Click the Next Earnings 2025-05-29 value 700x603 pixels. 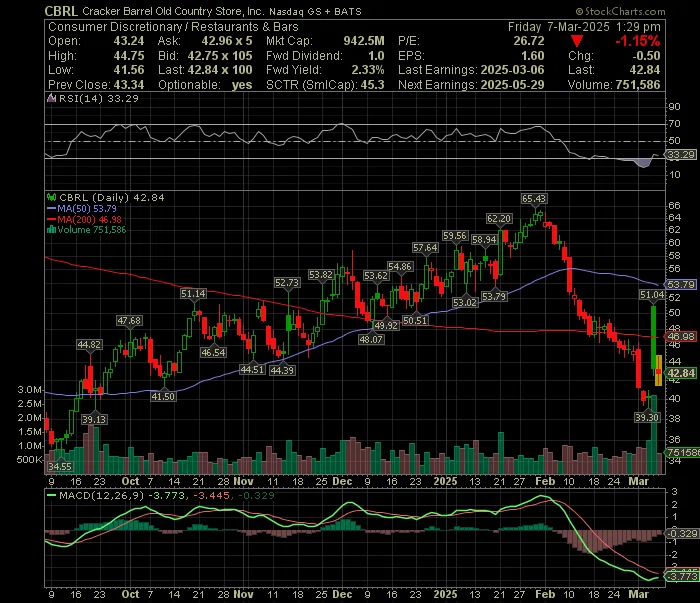[512, 85]
